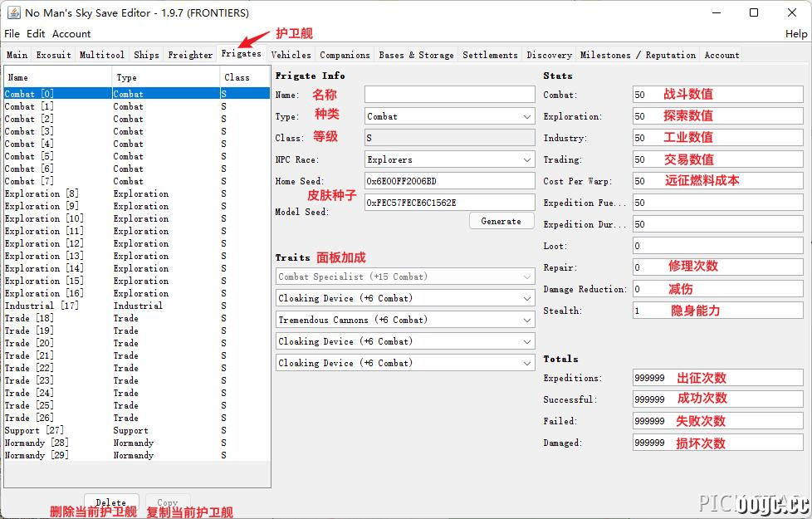The image size is (812, 519).
Task: Expand the first Cloaking Device trait dropdown
Action: tap(405, 298)
